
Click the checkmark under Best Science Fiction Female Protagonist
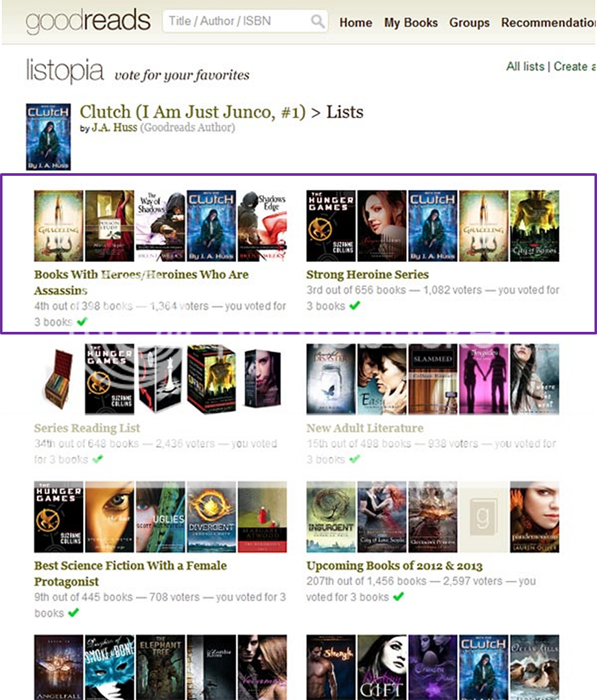coord(73,613)
